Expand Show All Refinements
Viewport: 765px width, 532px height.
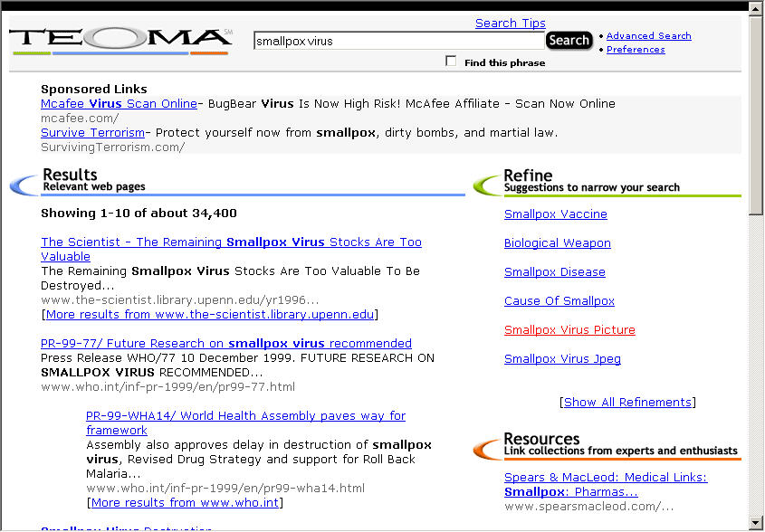[627, 403]
